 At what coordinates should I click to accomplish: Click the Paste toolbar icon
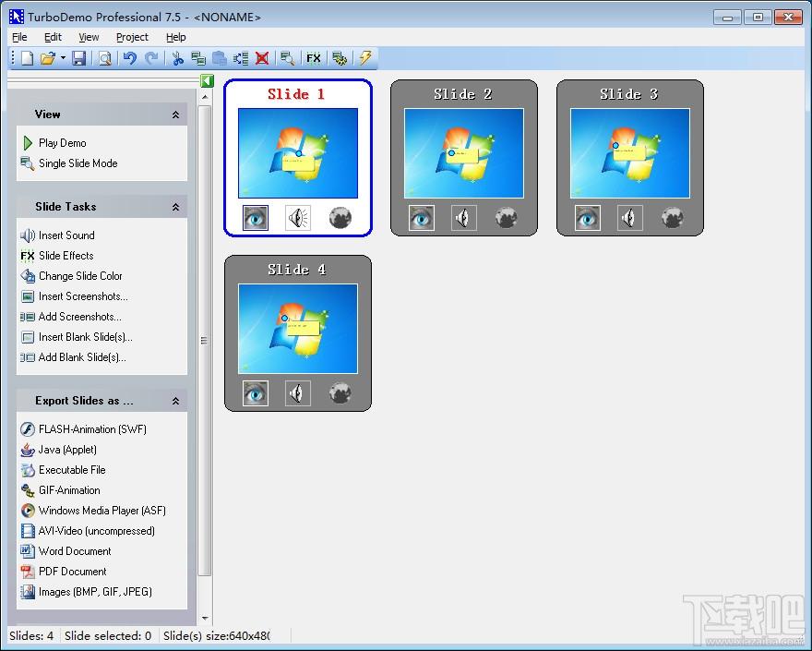pos(220,58)
